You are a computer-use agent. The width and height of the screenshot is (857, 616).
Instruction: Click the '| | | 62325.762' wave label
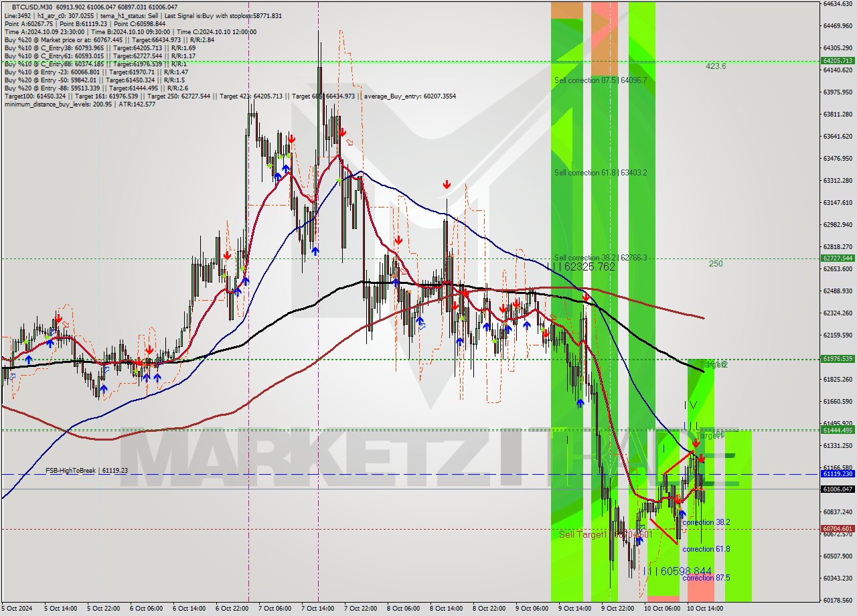581,266
